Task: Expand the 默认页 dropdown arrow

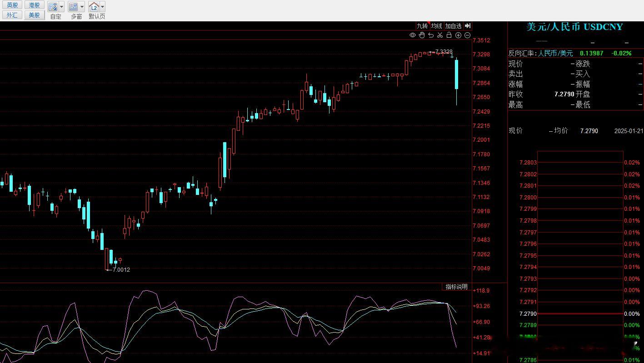Action: point(102,7)
